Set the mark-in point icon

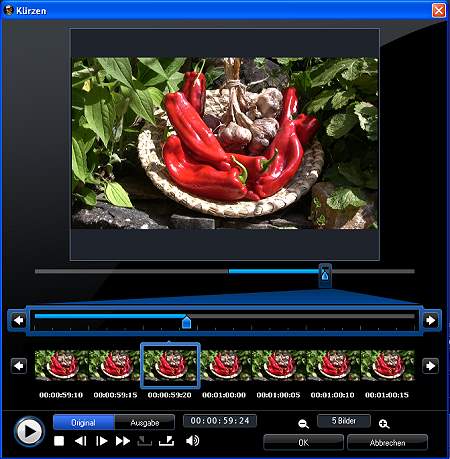(x=145, y=441)
